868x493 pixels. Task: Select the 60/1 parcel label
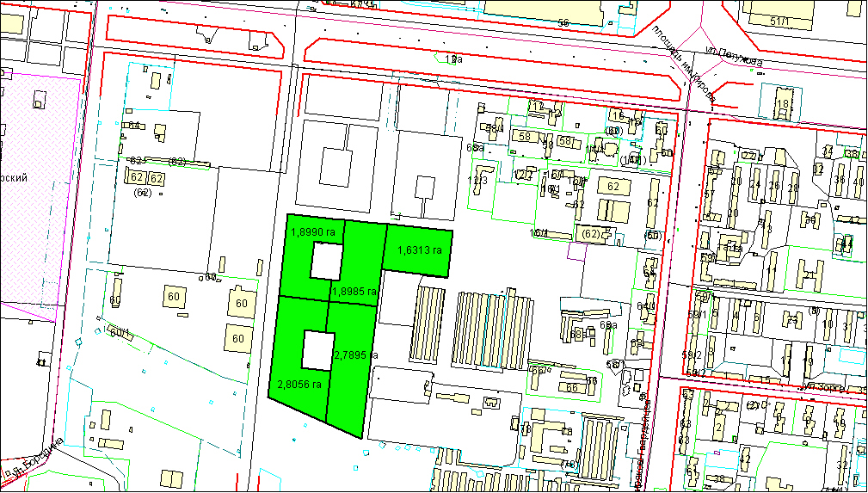pos(119,334)
